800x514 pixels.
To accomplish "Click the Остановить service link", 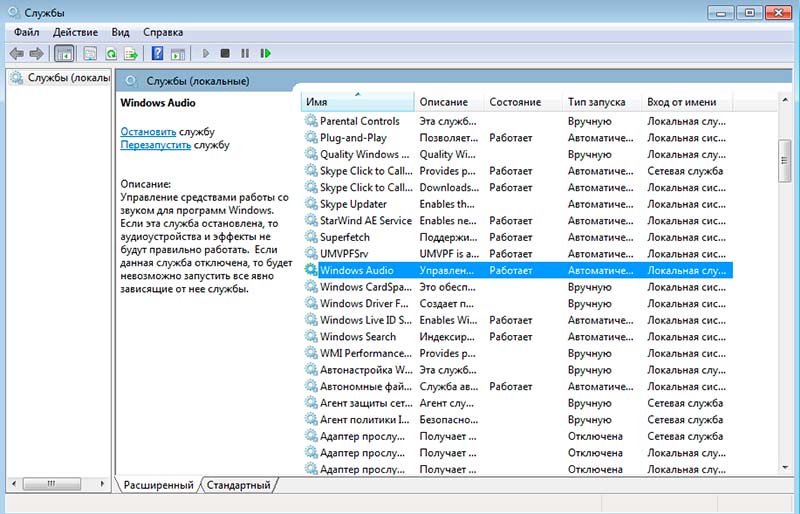I will (148, 131).
